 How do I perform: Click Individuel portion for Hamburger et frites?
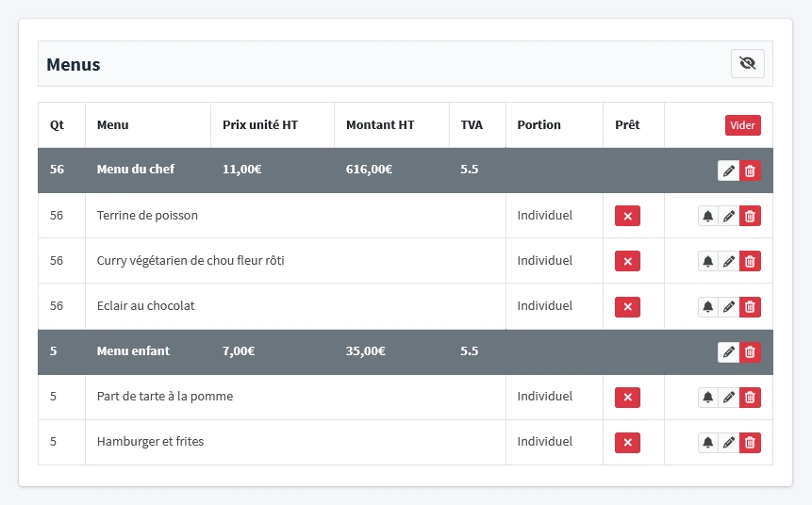545,441
